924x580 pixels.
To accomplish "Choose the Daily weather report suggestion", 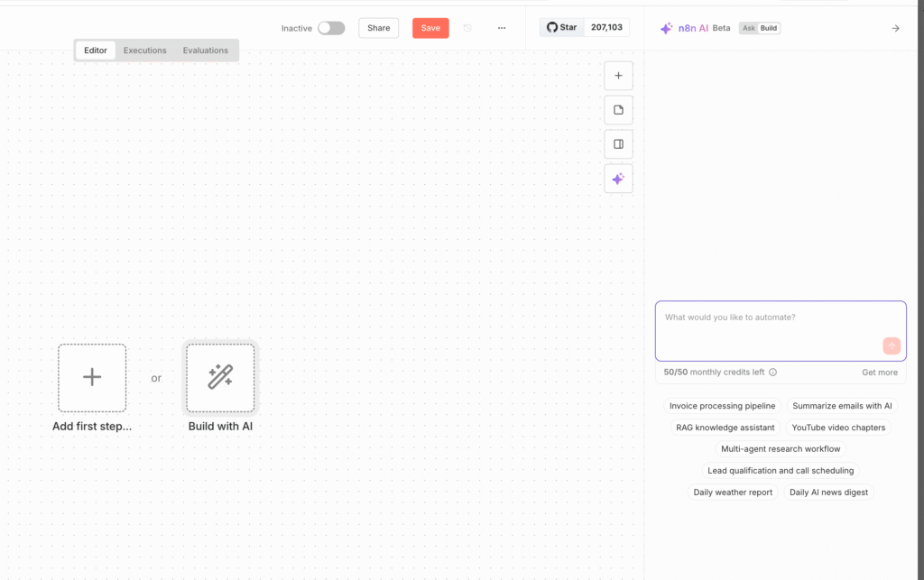I will pos(733,493).
